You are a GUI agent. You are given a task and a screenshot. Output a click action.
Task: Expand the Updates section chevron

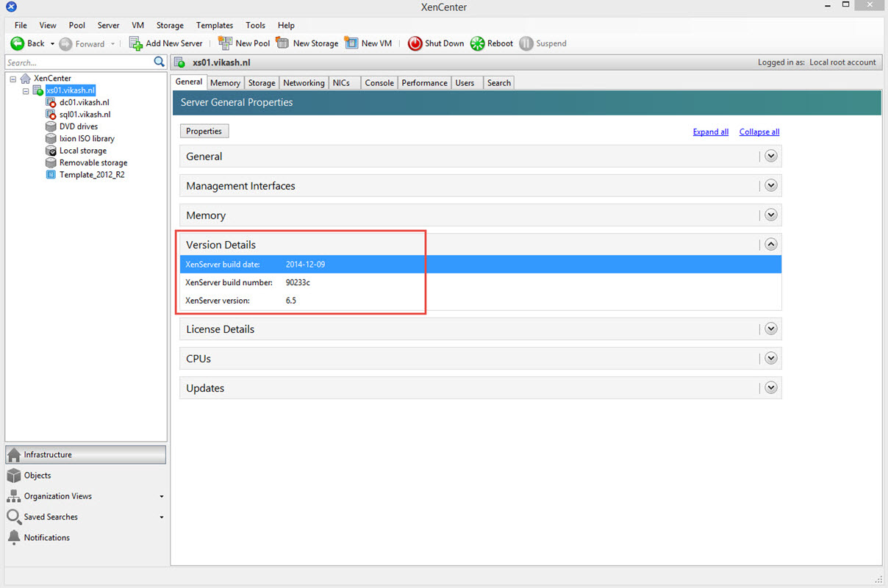[771, 387]
